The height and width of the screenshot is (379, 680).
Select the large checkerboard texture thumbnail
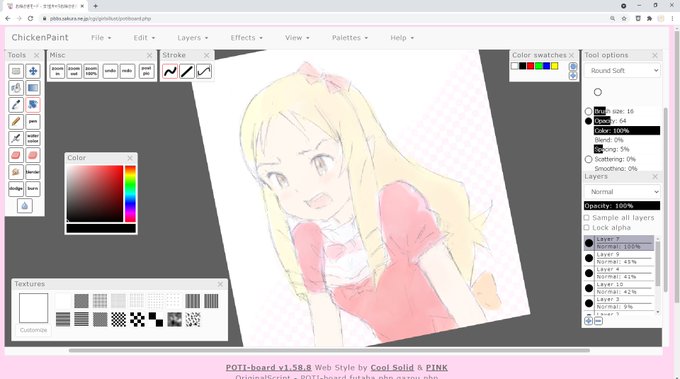(x=156, y=320)
